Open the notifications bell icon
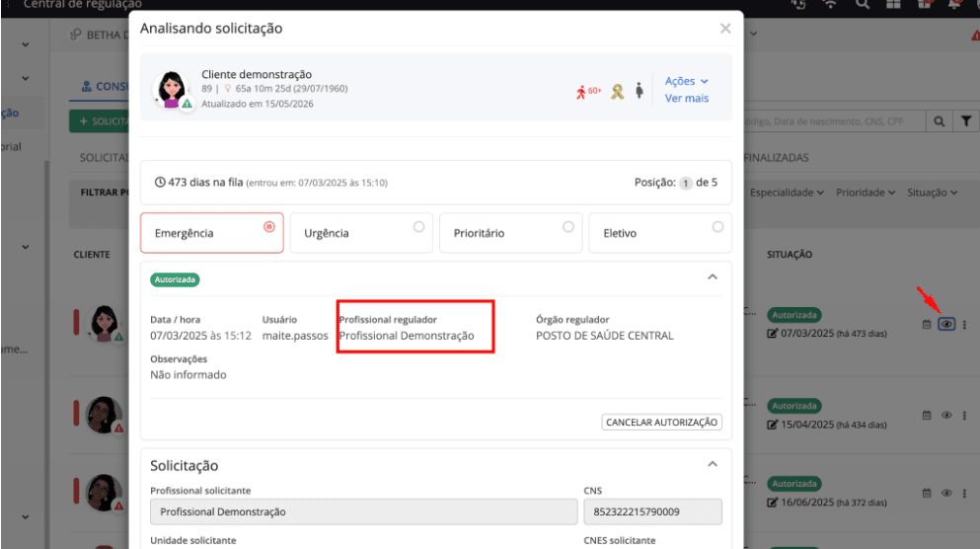The height and width of the screenshot is (549, 980). [954, 4]
